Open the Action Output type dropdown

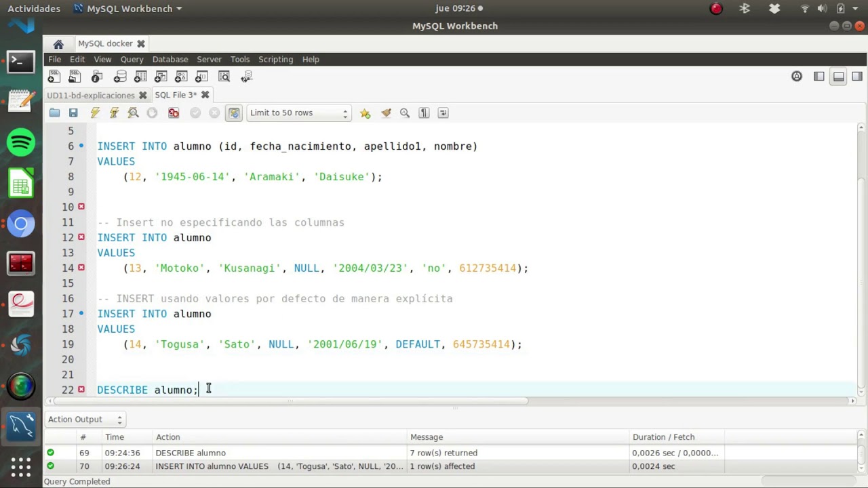pyautogui.click(x=85, y=420)
